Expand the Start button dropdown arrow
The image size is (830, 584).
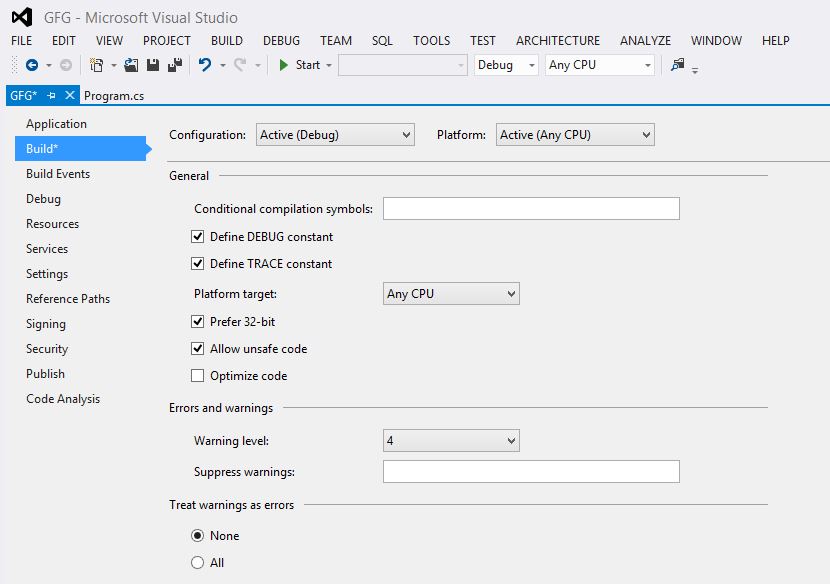(329, 66)
